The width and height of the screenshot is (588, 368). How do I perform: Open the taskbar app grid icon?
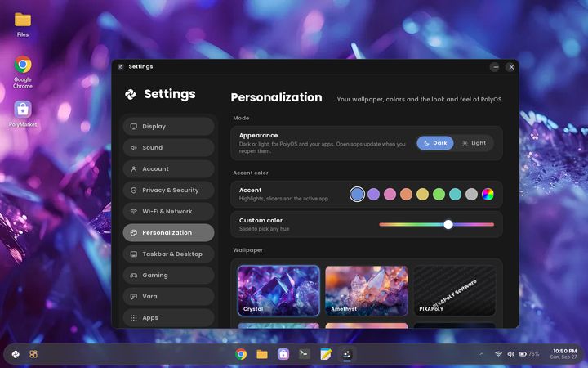click(33, 354)
